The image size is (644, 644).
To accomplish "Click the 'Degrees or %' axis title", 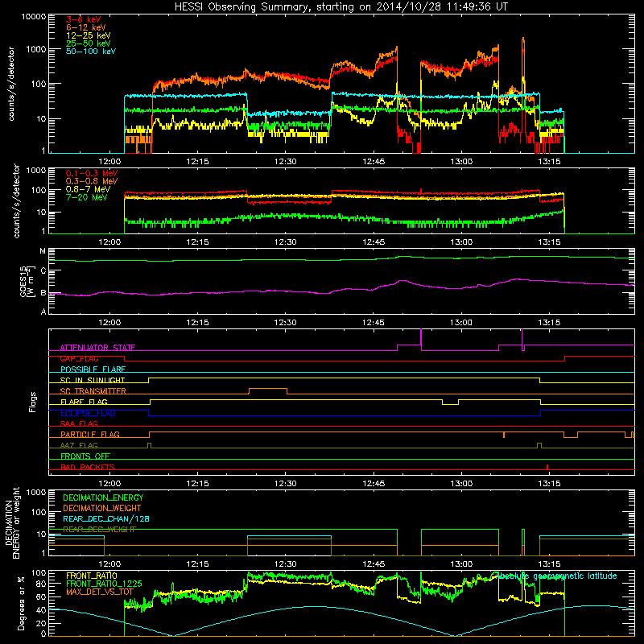I will point(21,603).
